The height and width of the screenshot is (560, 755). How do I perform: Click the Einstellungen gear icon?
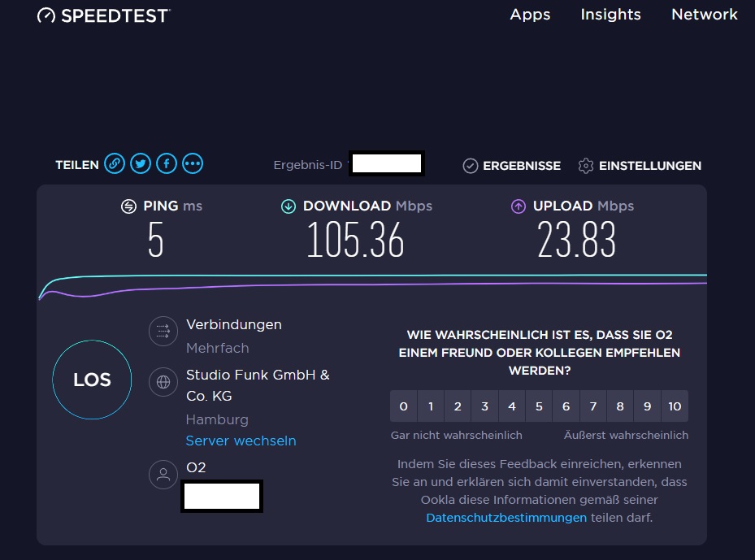click(586, 166)
